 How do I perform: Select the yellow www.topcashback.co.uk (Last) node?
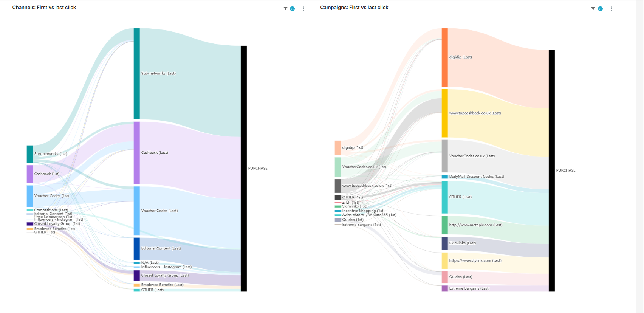(445, 113)
